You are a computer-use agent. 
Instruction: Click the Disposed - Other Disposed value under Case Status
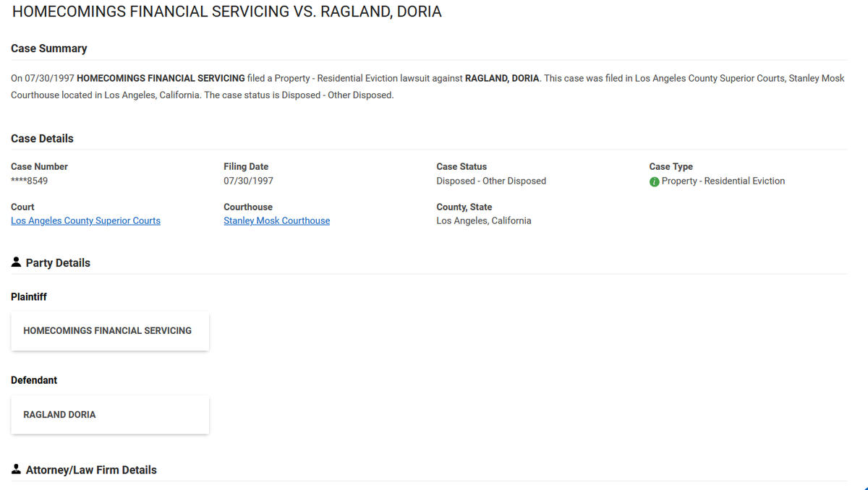click(x=490, y=181)
